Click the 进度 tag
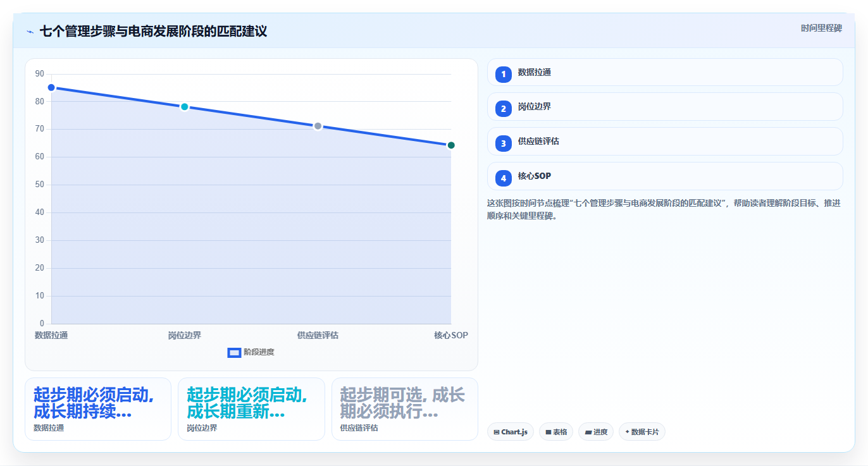This screenshot has width=868, height=466. click(x=596, y=432)
